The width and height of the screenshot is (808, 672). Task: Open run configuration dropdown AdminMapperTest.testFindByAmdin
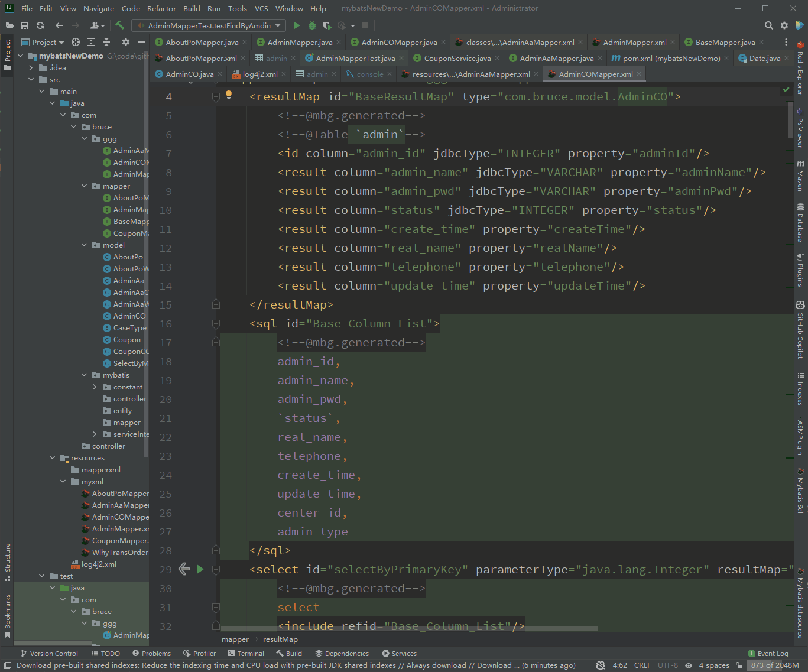point(209,25)
